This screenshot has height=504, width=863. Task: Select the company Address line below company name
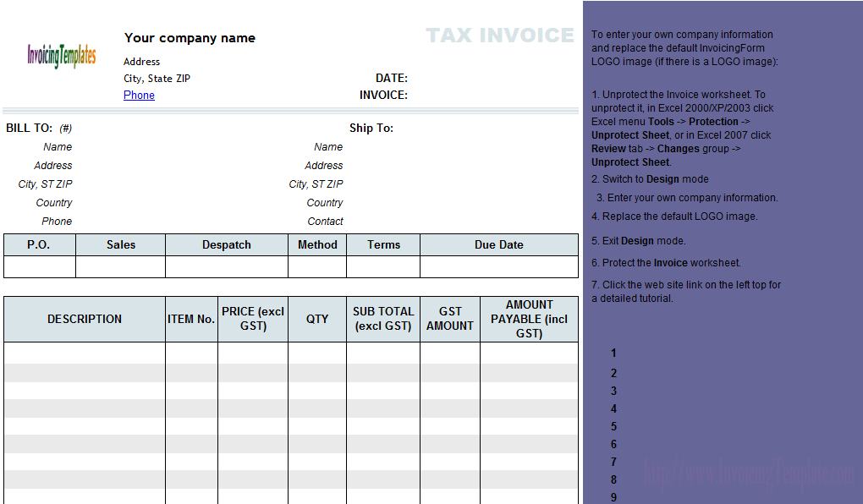(141, 62)
